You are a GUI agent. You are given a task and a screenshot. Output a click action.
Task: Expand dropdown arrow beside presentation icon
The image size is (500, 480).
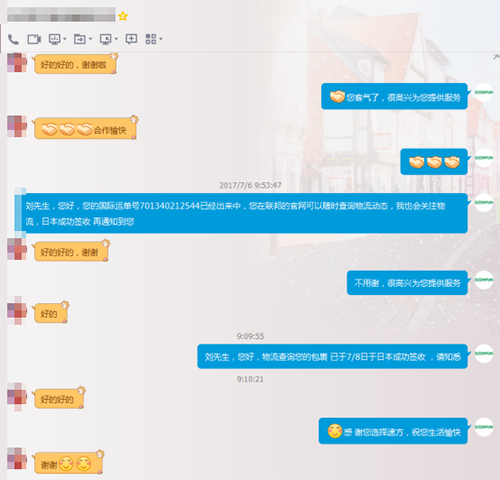click(x=65, y=39)
